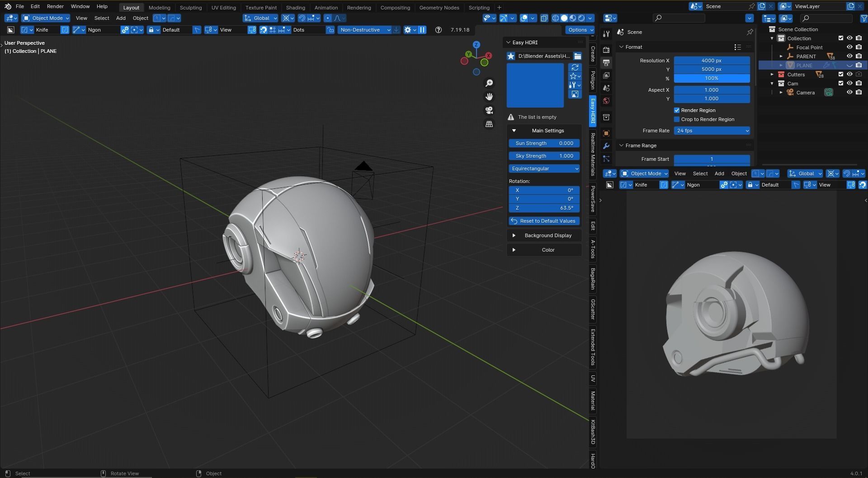
Task: Collapse the Main Settings section
Action: coord(544,131)
